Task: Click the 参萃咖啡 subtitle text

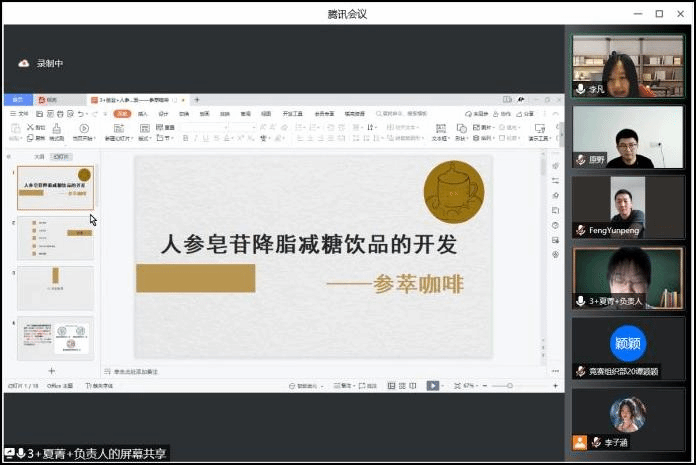Action: 419,284
